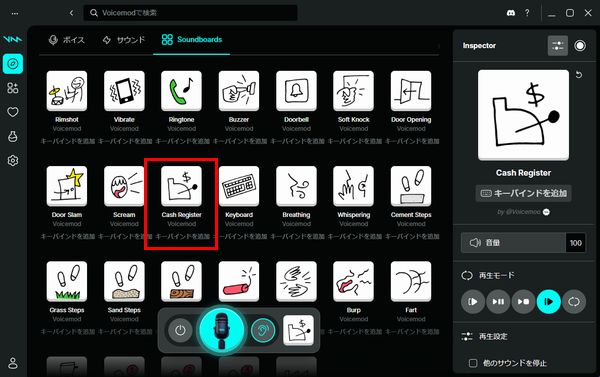Go back with the arrow beside search
This screenshot has height=377, width=600.
pyautogui.click(x=71, y=13)
